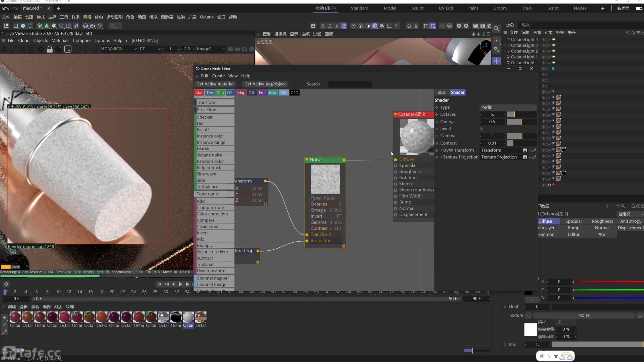Screen dimensions: 644x362
Task: Toggle the Z axis lock icon
Action: 337,26
